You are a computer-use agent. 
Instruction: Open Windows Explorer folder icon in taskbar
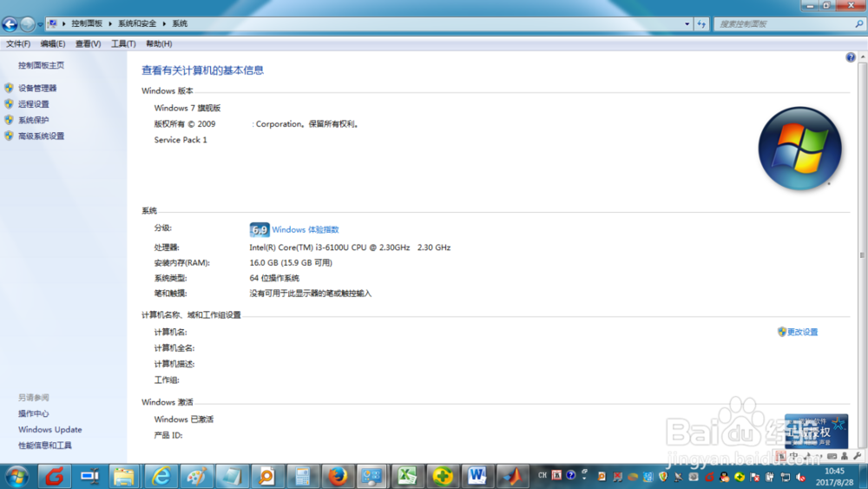(124, 476)
